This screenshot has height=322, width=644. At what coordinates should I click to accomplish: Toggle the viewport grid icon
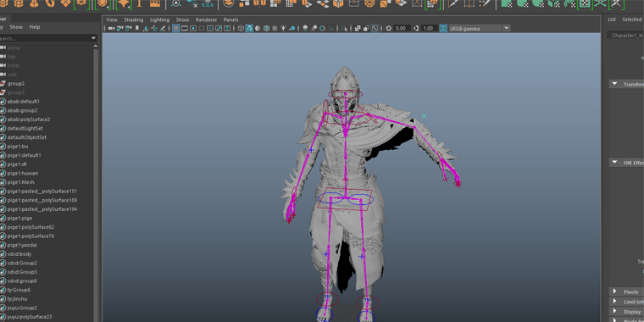click(x=175, y=28)
